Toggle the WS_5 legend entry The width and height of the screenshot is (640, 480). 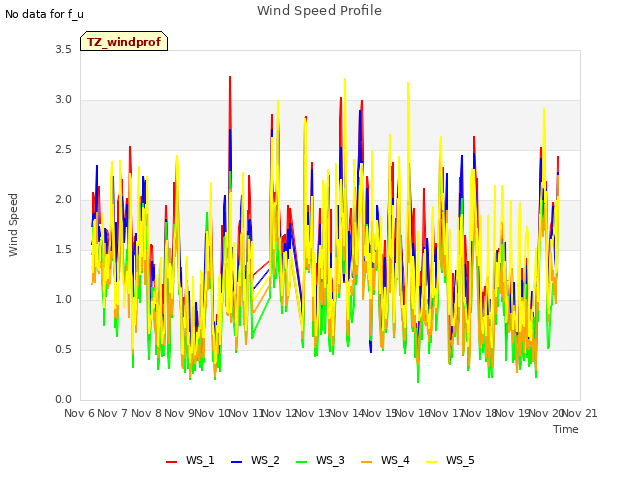pyautogui.click(x=450, y=461)
